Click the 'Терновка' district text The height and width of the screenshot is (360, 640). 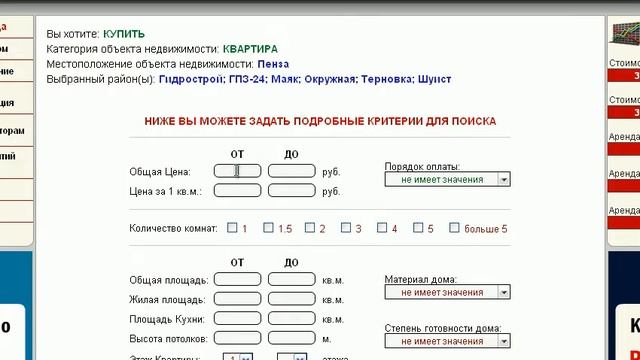pyautogui.click(x=387, y=79)
